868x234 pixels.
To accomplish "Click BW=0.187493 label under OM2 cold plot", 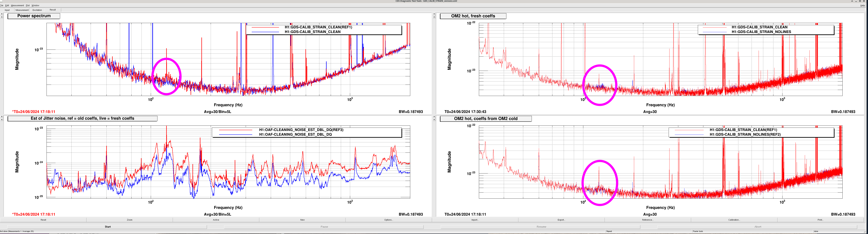I will [x=843, y=214].
